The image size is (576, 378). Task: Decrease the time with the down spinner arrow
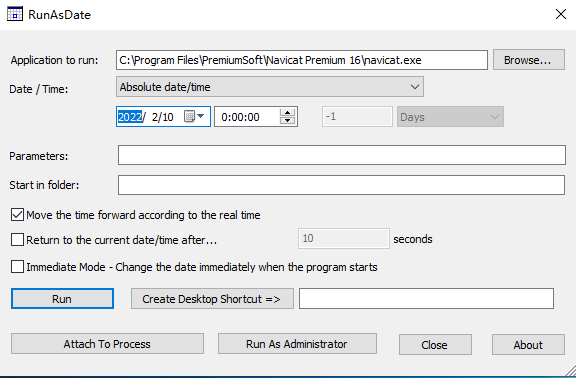[x=287, y=121]
